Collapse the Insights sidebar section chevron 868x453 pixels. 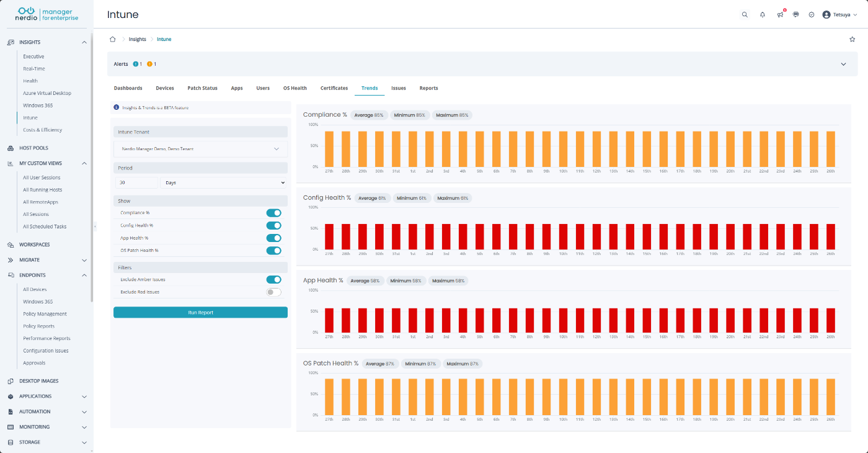click(84, 42)
